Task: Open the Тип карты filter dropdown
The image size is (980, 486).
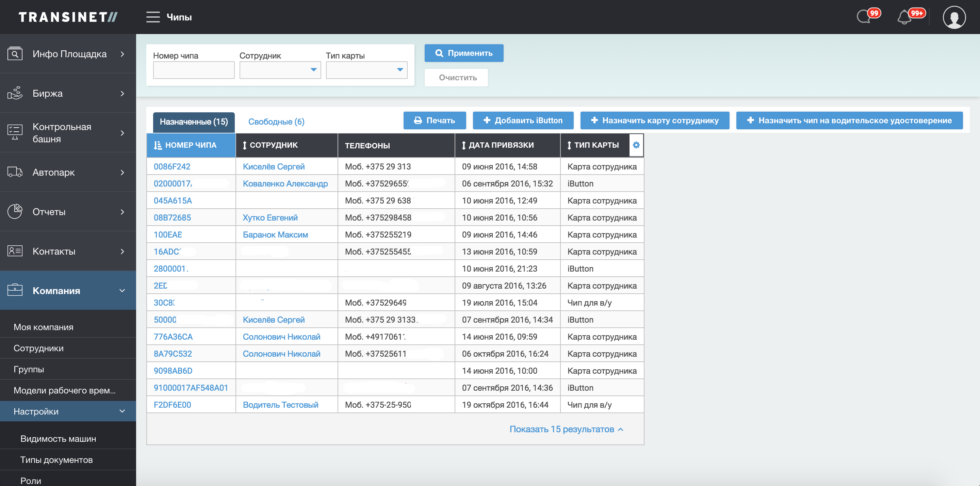Action: (366, 70)
